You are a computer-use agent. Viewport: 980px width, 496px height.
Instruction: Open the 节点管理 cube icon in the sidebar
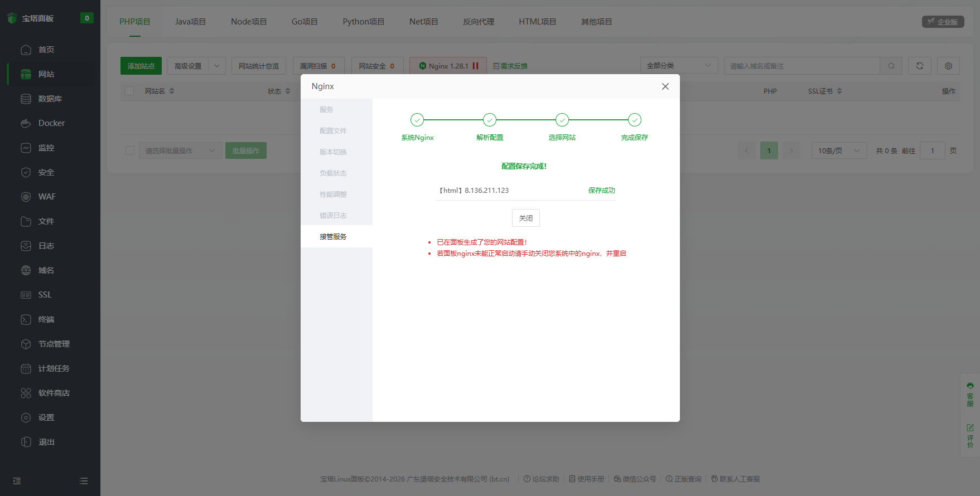point(26,344)
